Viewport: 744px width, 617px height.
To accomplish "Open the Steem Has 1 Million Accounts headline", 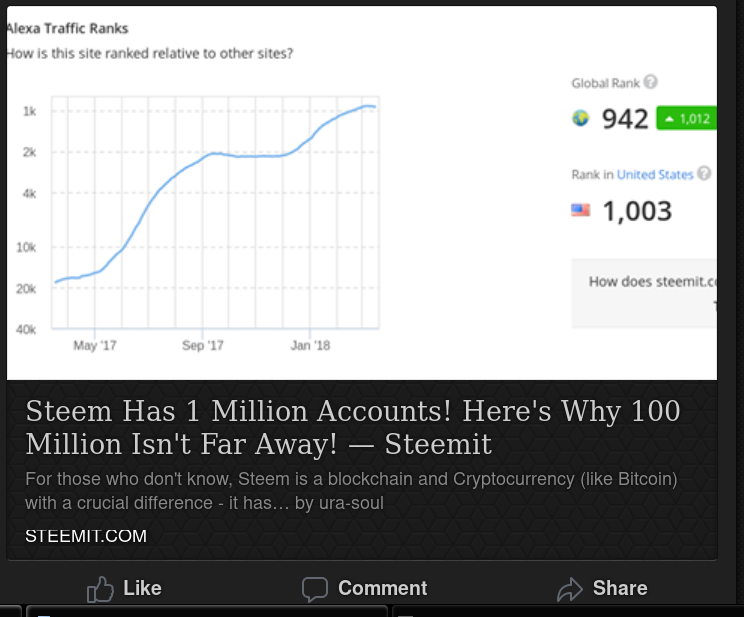I will pyautogui.click(x=353, y=427).
